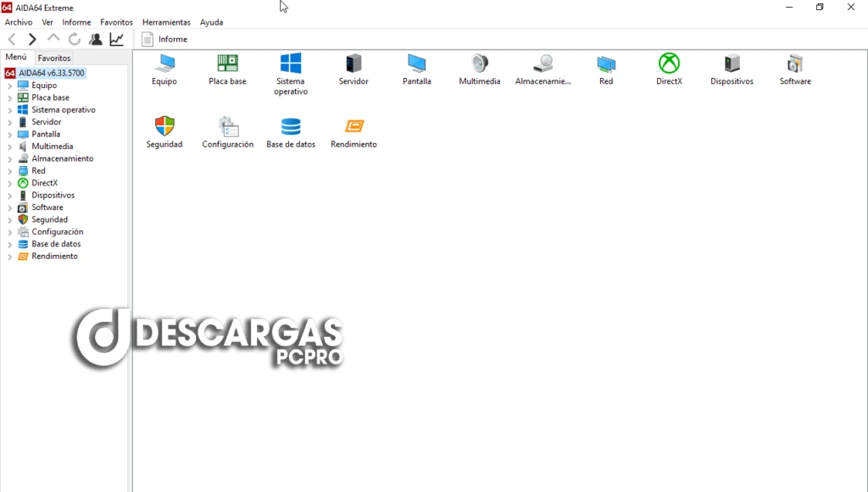Screen dimensions: 868x492
Task: Switch to the Favoritos tab
Action: 54,58
